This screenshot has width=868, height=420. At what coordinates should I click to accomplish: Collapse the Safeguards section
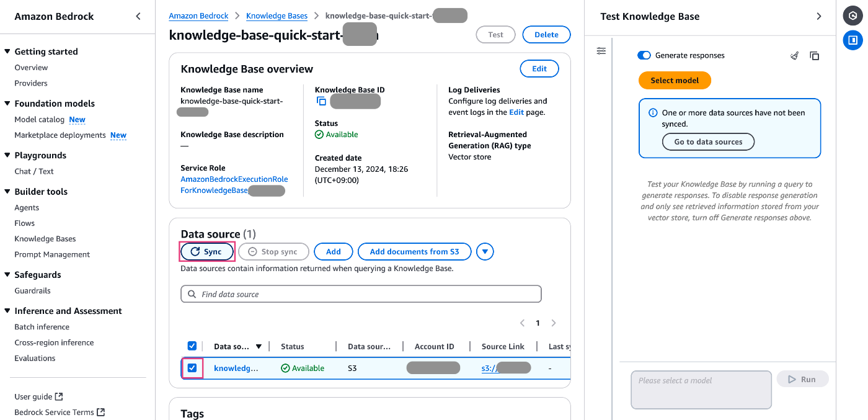click(7, 275)
